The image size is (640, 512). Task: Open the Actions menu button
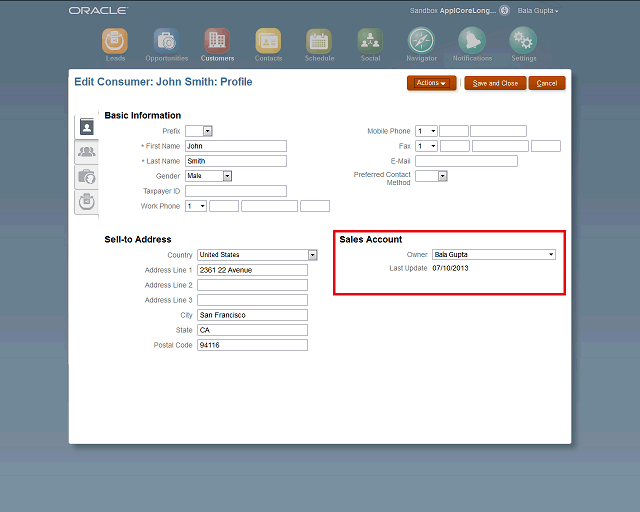(431, 83)
